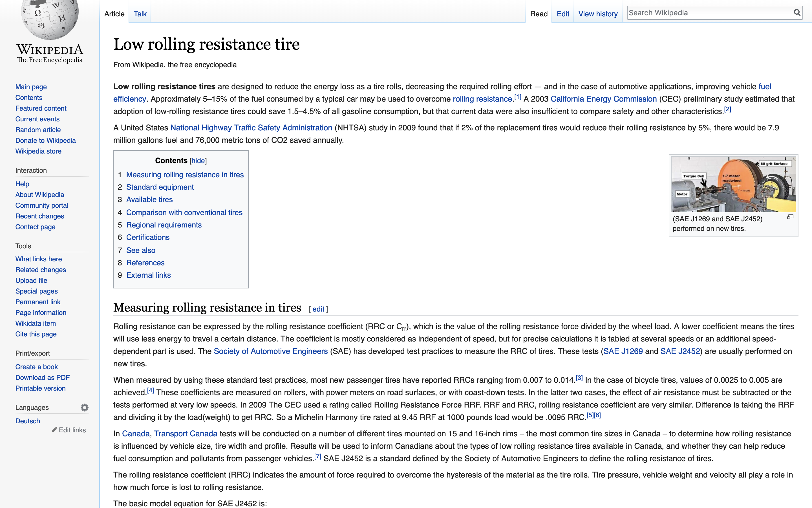Jump to Regional requirements section
The width and height of the screenshot is (812, 508).
[x=164, y=225]
